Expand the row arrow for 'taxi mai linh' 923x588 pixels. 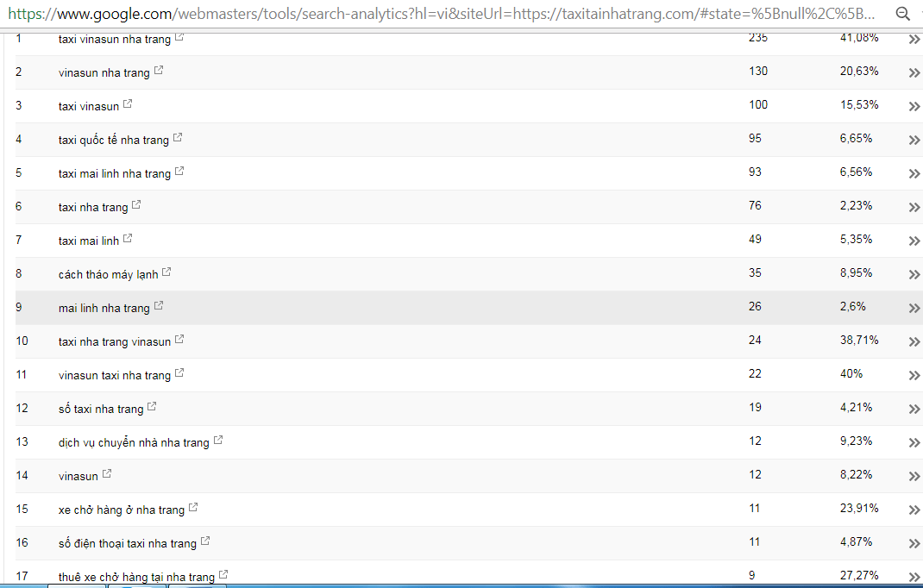(914, 241)
